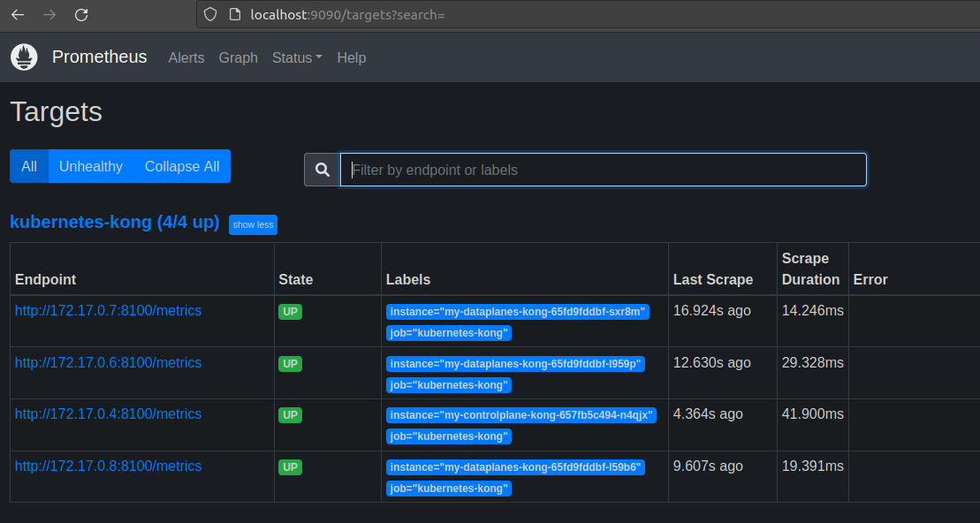Click the magnifier search icon
Screen dimensions: 980x523
(321, 169)
